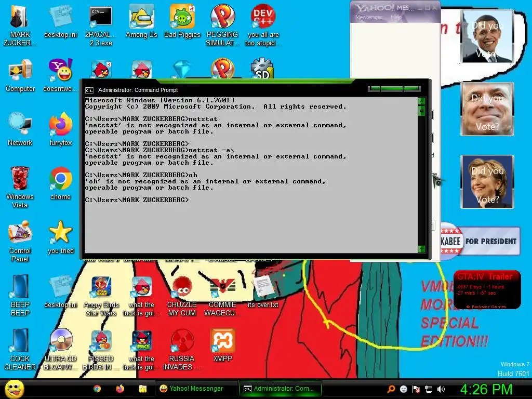Open the Network desktop icon

(20, 129)
